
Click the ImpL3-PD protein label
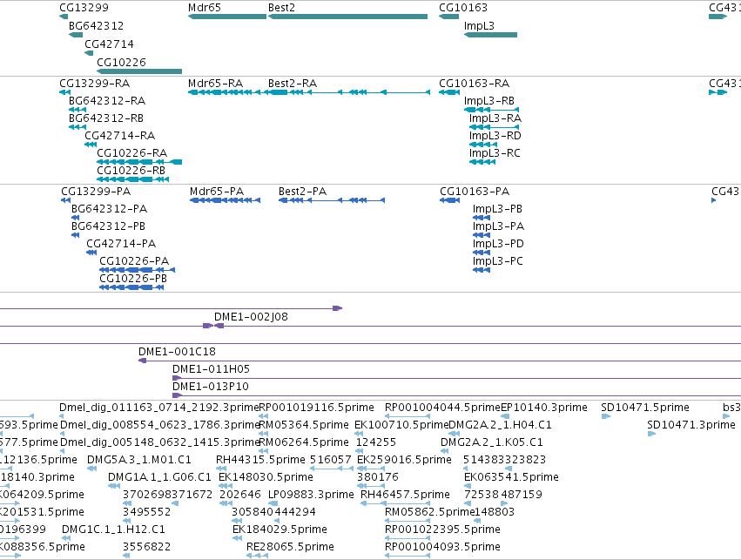point(499,244)
